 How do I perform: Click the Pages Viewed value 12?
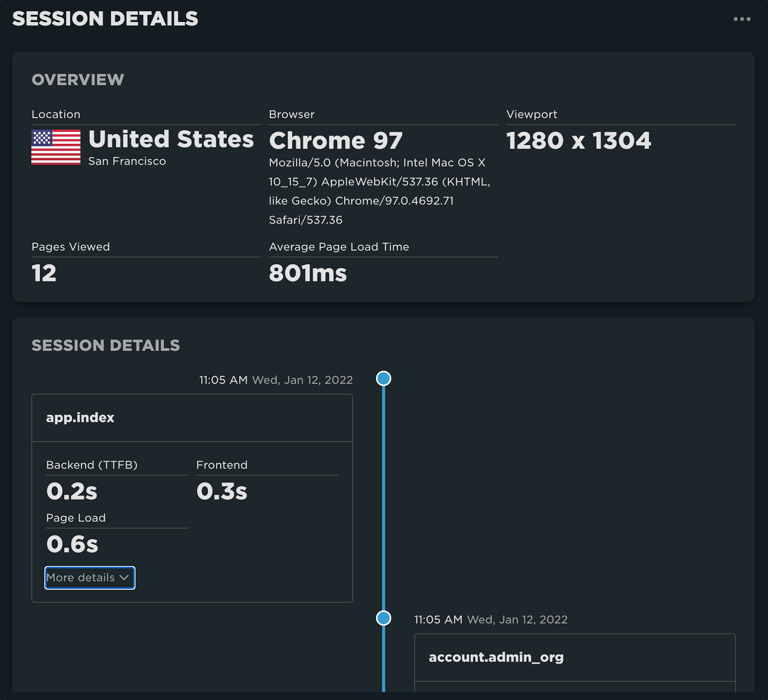pyautogui.click(x=45, y=273)
